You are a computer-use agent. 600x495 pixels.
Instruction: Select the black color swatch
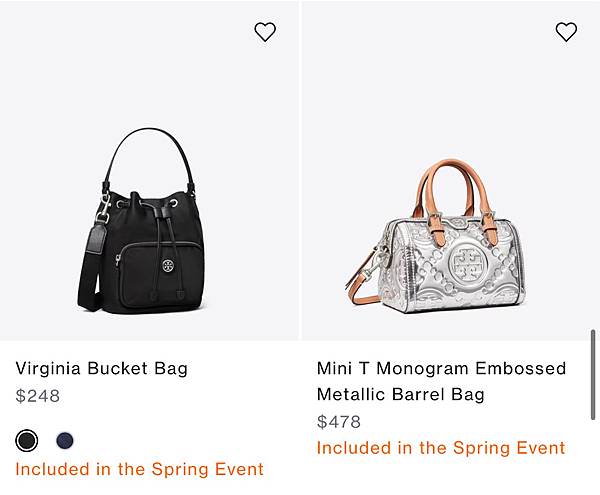tap(26, 440)
